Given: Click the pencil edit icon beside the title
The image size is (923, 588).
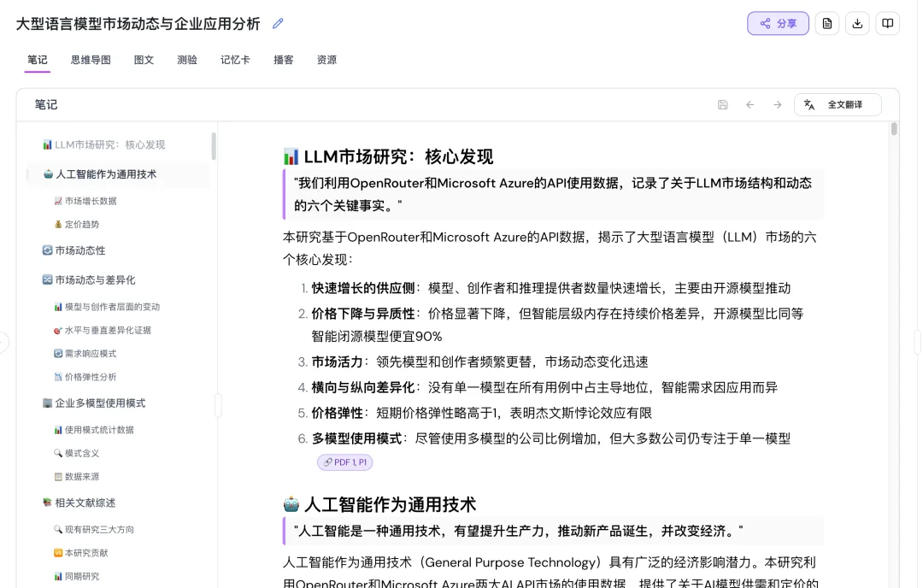Looking at the screenshot, I should tap(277, 24).
